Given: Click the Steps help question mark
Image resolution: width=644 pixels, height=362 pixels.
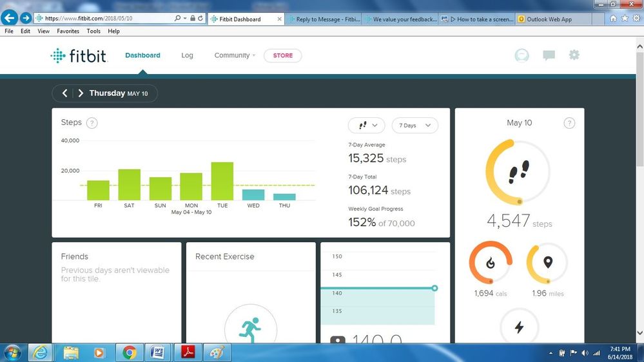Looking at the screenshot, I should pos(92,123).
